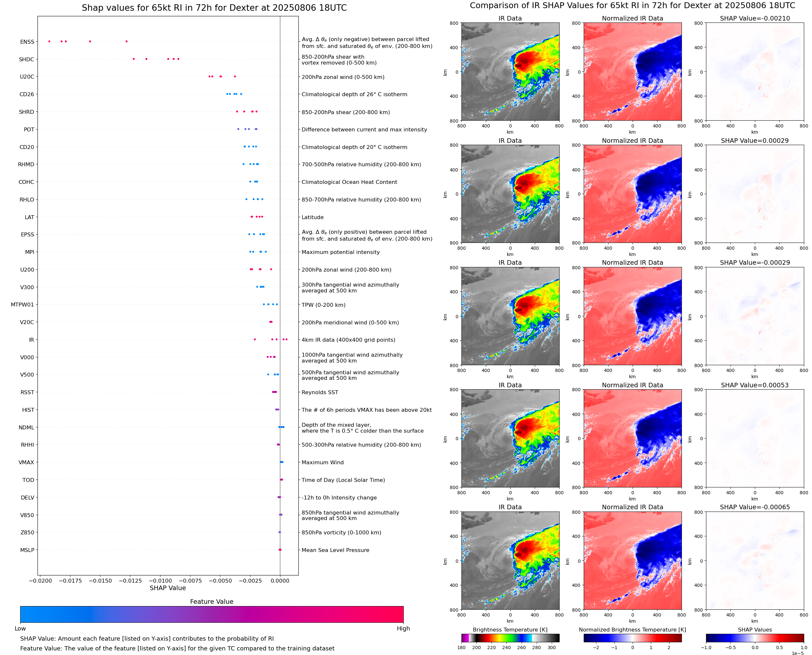Click the Shap values plot title
Image resolution: width=812 pixels, height=655 pixels.
tap(214, 8)
